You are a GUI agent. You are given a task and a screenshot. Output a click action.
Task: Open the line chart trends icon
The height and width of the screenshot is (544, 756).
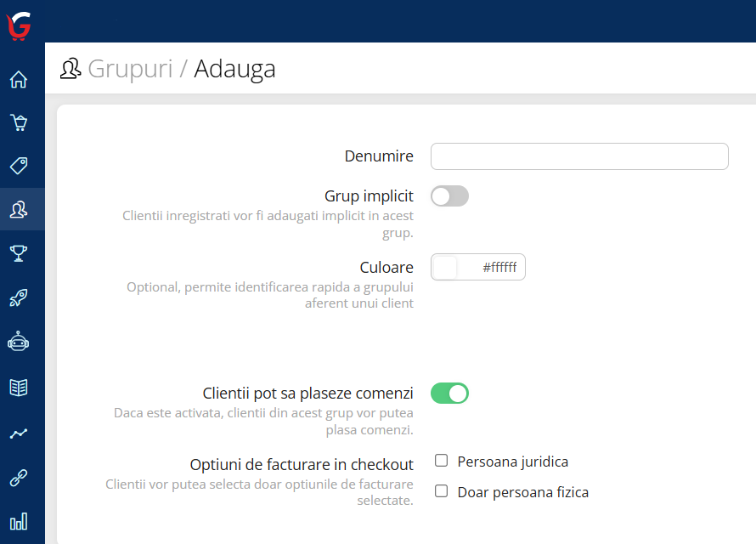tap(19, 433)
